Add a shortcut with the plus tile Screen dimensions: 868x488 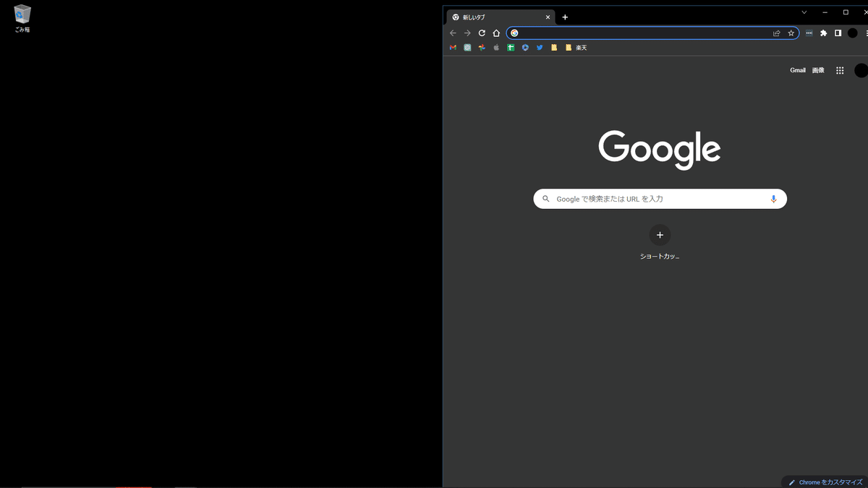coord(660,235)
